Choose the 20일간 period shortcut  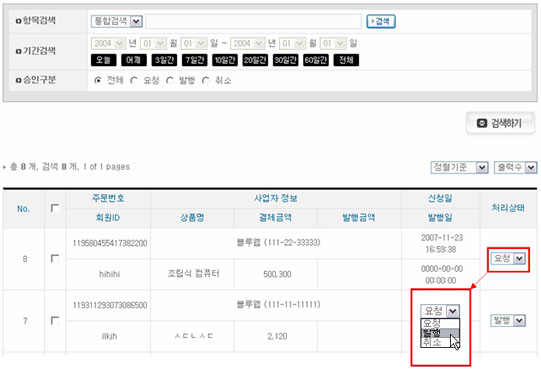click(x=255, y=60)
